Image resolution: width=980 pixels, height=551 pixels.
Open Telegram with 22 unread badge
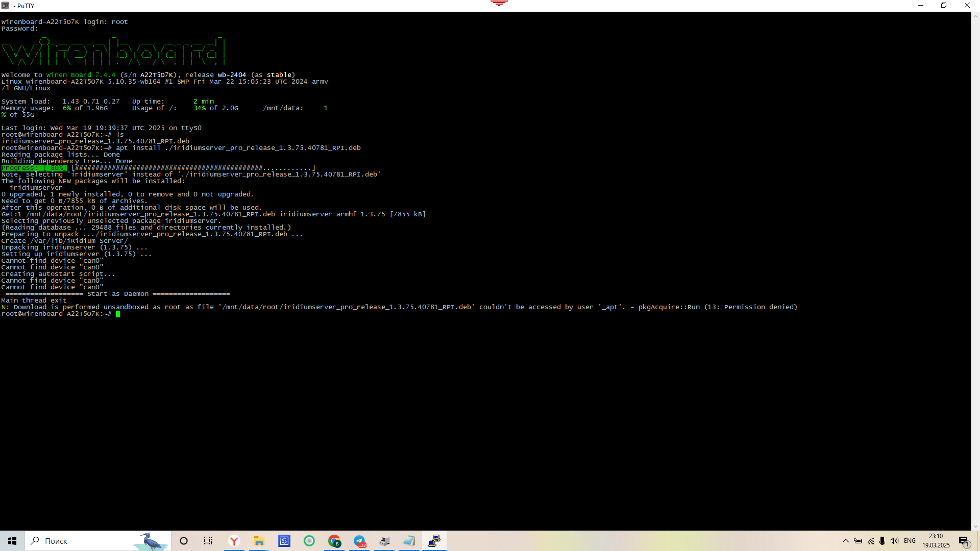[359, 541]
